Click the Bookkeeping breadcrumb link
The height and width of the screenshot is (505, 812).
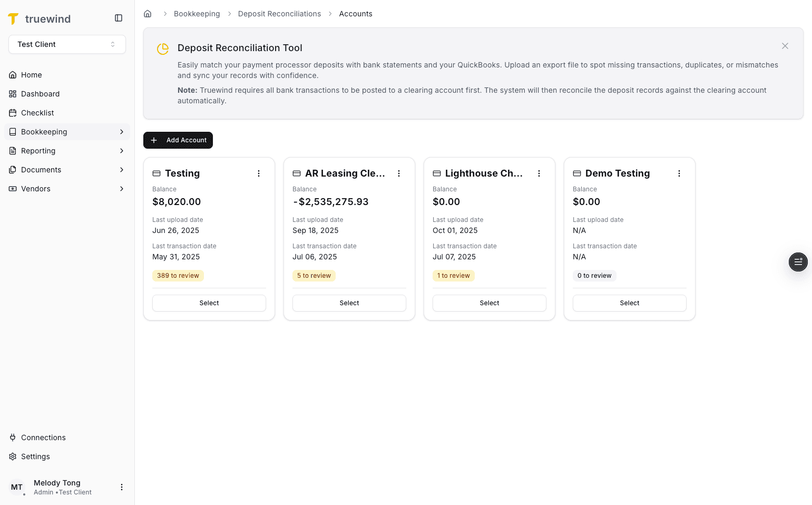click(x=197, y=13)
